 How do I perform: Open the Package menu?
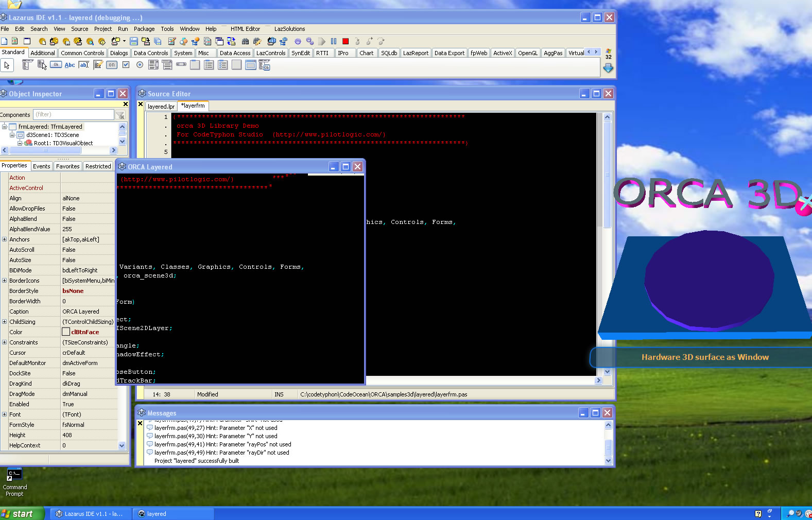(144, 29)
